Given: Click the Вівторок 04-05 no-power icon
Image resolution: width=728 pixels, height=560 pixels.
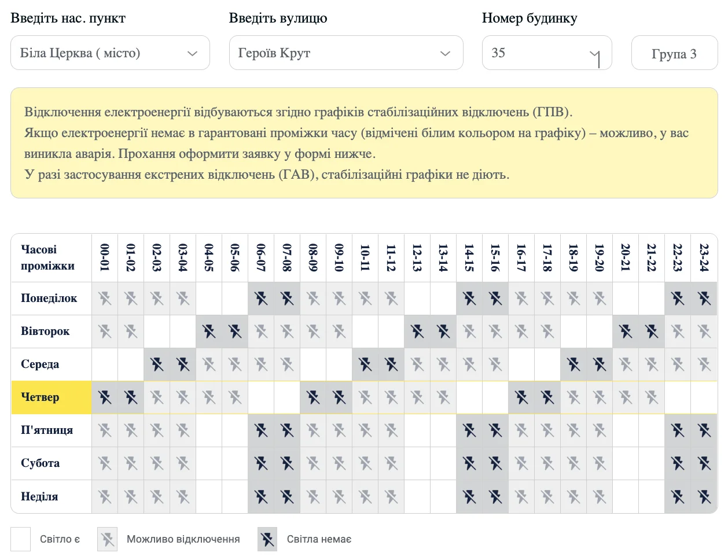Looking at the screenshot, I should click(x=209, y=331).
